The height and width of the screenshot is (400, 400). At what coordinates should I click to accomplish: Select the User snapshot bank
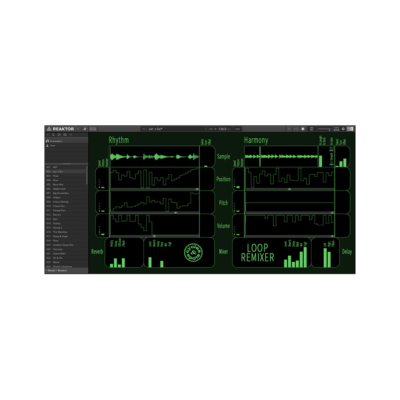coord(66,145)
